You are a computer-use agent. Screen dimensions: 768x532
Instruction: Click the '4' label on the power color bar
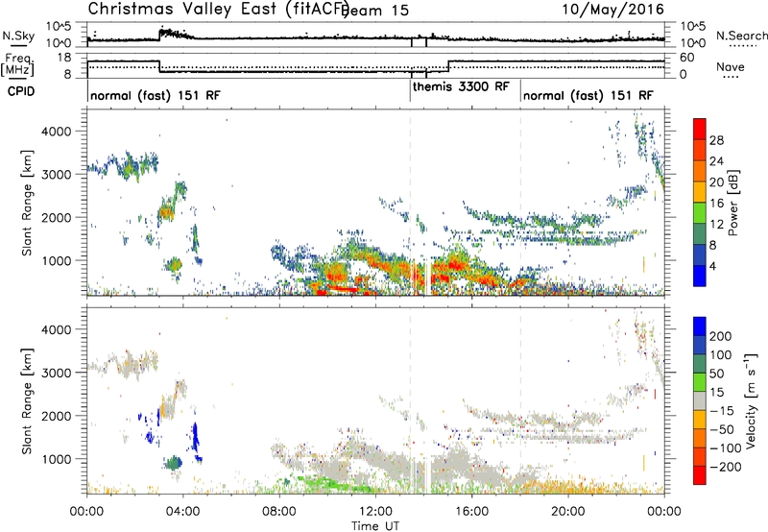coord(712,266)
